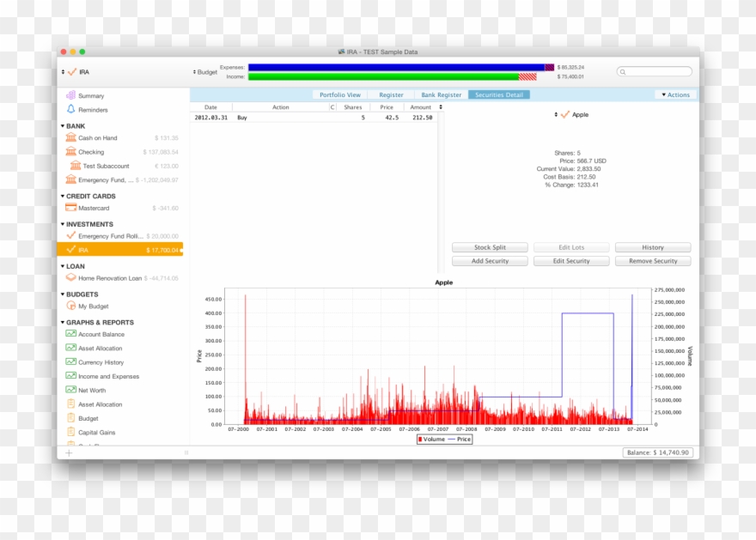
Task: Click the blue Expenses budget bar
Action: pyautogui.click(x=395, y=67)
